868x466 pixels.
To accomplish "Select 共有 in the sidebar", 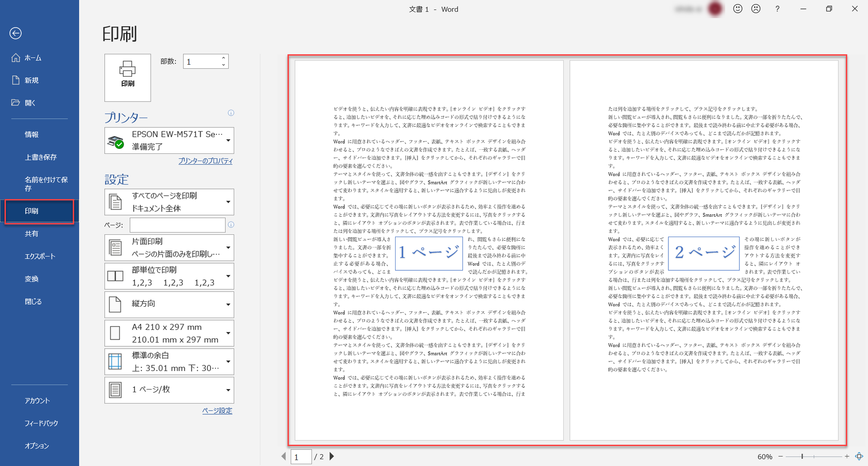I will pyautogui.click(x=40, y=233).
